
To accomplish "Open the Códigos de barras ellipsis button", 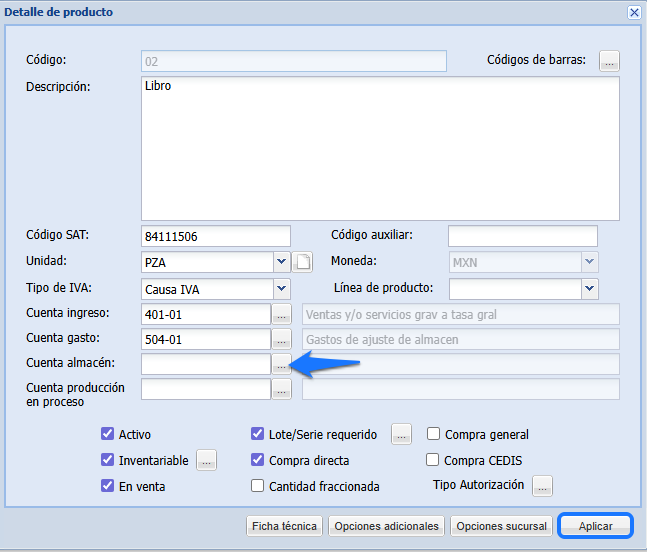I will point(610,61).
